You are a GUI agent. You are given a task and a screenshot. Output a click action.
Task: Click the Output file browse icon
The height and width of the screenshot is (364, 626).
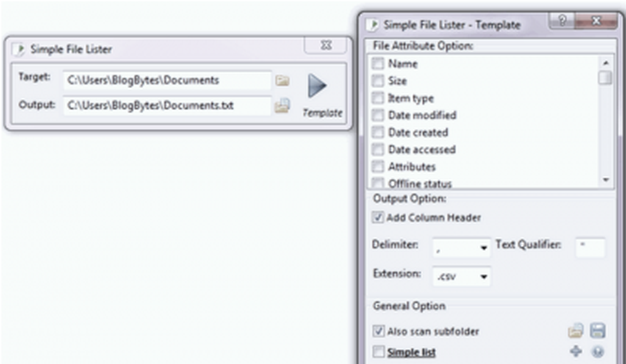[282, 106]
